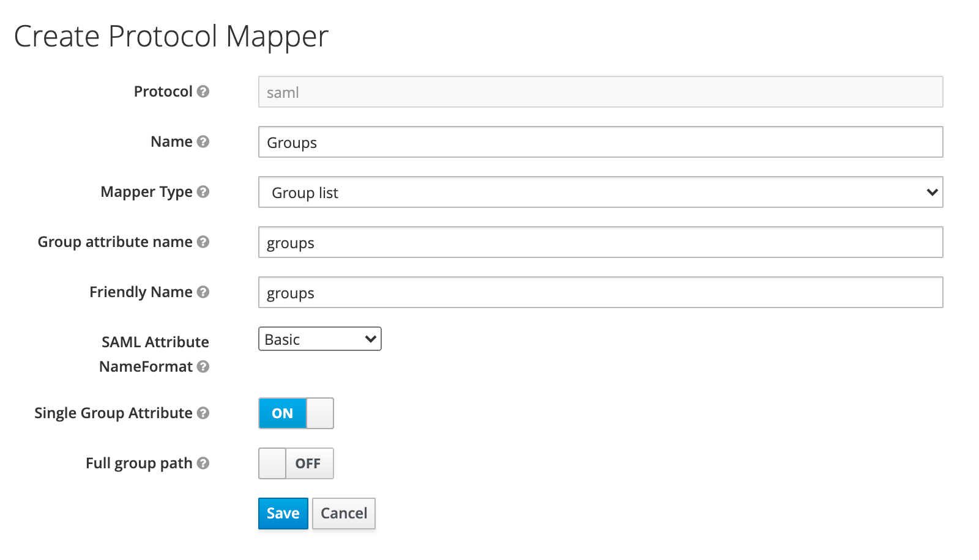Click the Single Group Attribute help icon

click(204, 413)
